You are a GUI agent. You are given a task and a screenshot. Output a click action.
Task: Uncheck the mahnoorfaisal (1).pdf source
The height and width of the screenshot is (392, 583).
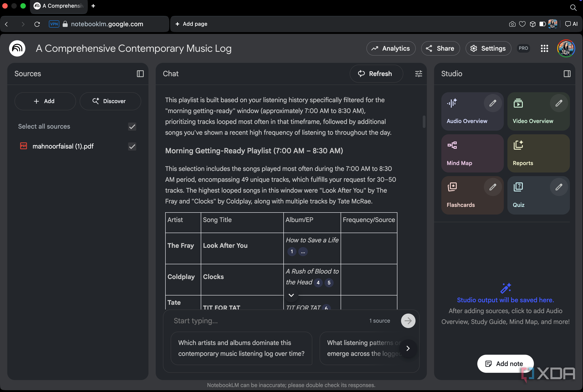pyautogui.click(x=132, y=146)
